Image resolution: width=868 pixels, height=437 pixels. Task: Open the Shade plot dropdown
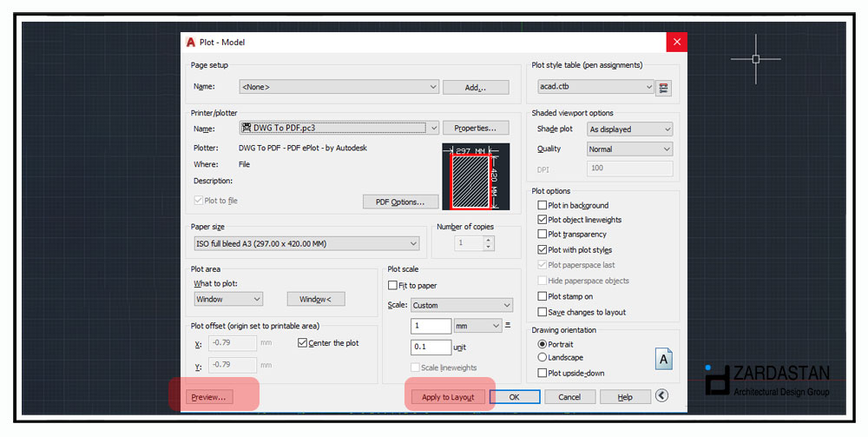coord(629,129)
